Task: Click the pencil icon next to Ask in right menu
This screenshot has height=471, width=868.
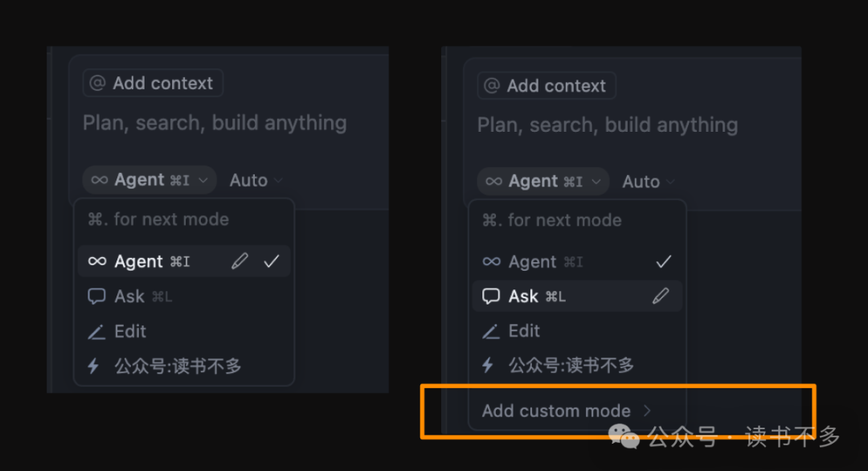Action: pyautogui.click(x=661, y=296)
